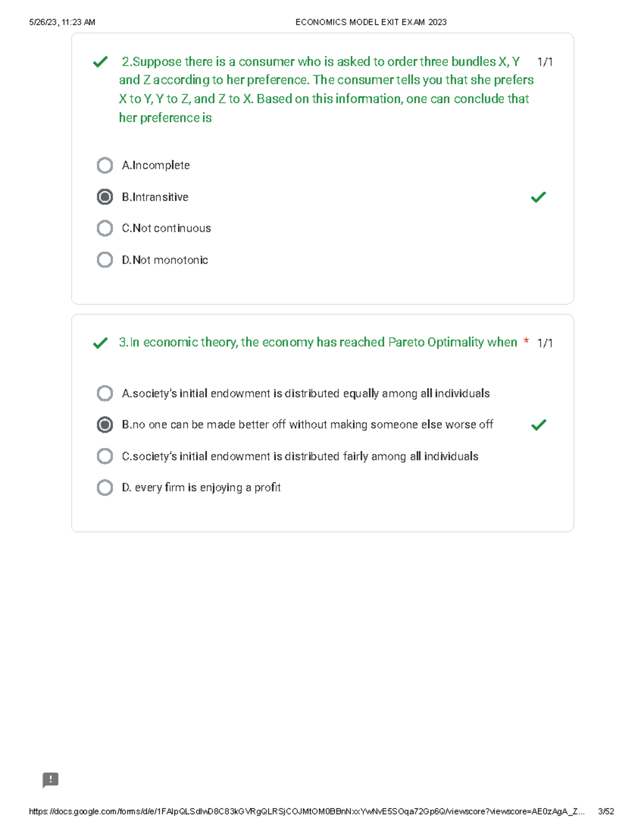The height and width of the screenshot is (834, 644).
Task: Click the green checkmark beside question 2
Action: pos(100,62)
